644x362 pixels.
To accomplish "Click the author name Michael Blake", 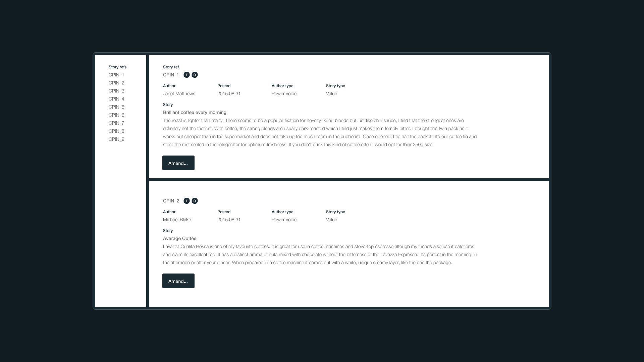I will pyautogui.click(x=177, y=220).
